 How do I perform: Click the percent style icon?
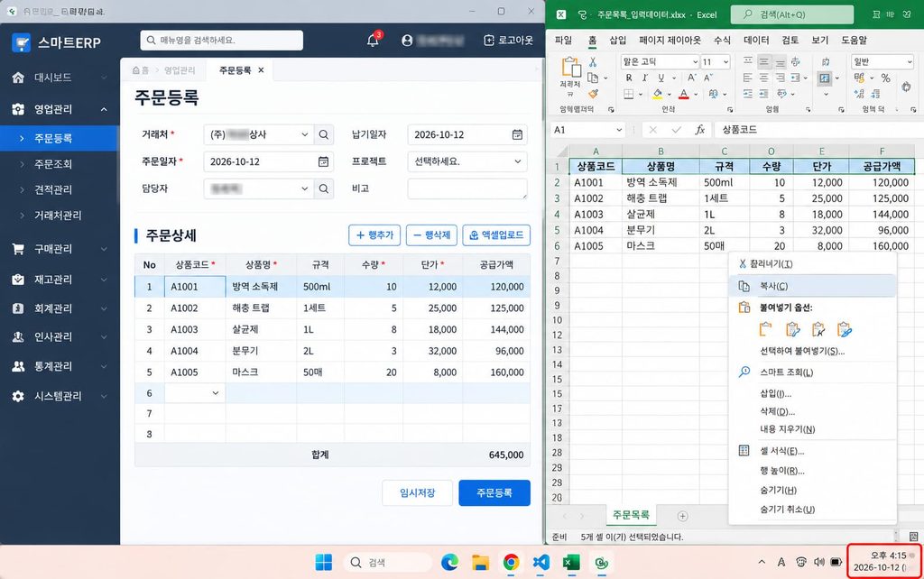pyautogui.click(x=885, y=78)
